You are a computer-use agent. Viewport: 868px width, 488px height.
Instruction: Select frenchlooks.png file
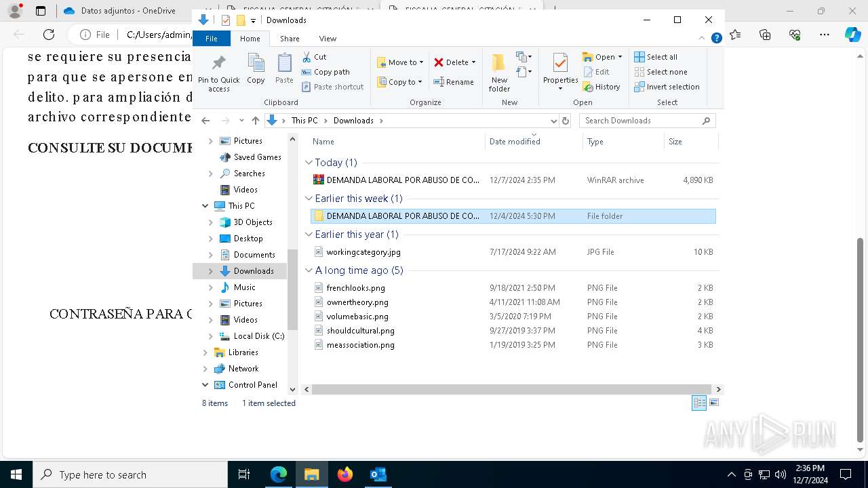[x=513, y=288]
